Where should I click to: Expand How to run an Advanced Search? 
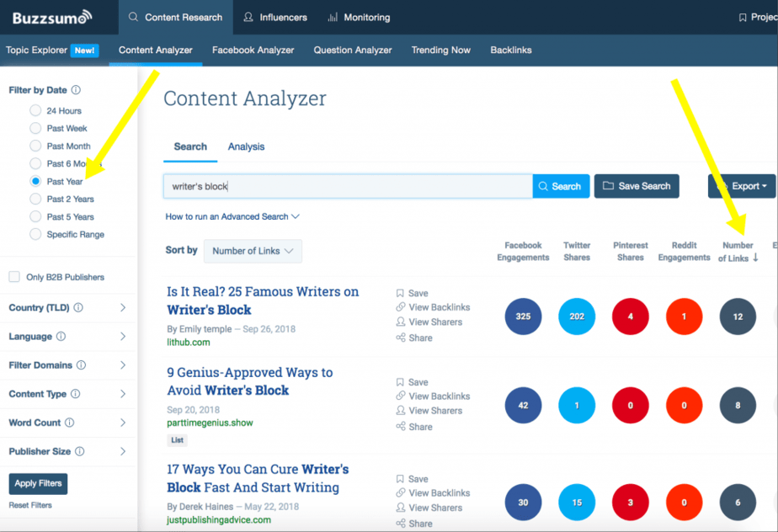pyautogui.click(x=232, y=217)
